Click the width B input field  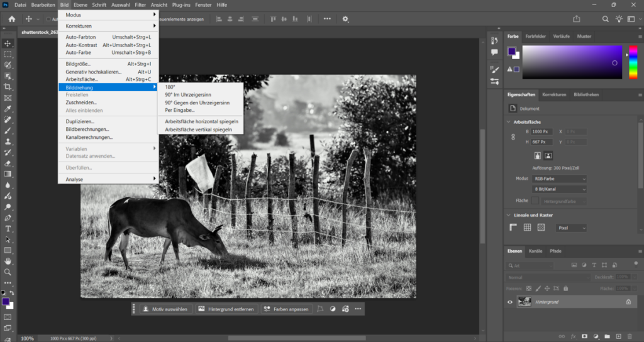541,132
